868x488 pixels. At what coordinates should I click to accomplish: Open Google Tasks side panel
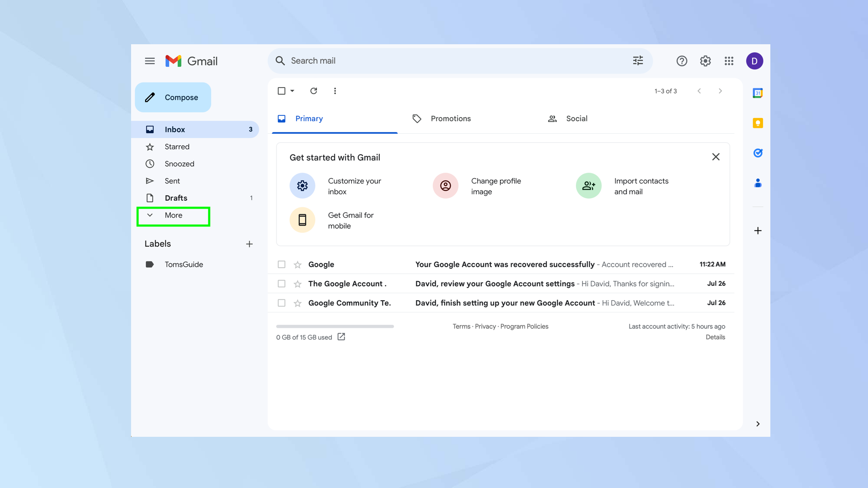[758, 153]
